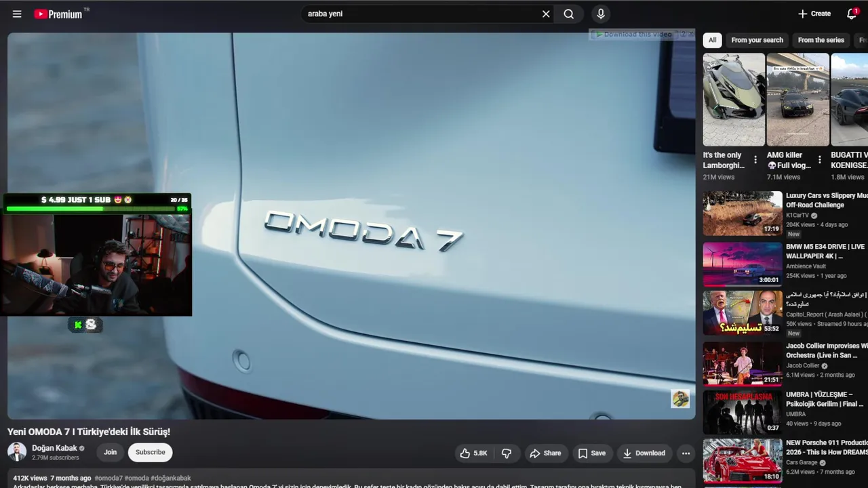Open the Capitol_Report video thumbnail

743,313
